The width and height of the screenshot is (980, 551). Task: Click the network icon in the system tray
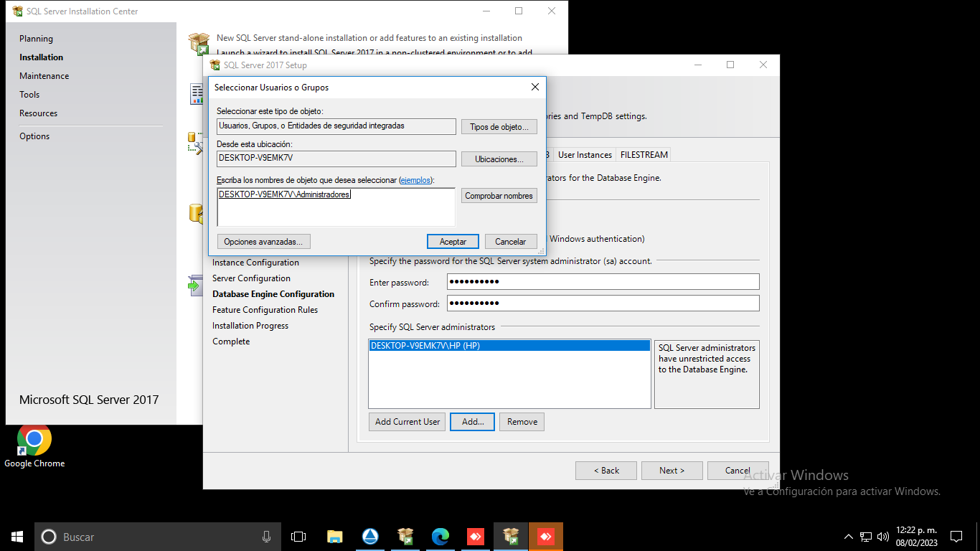click(x=866, y=537)
